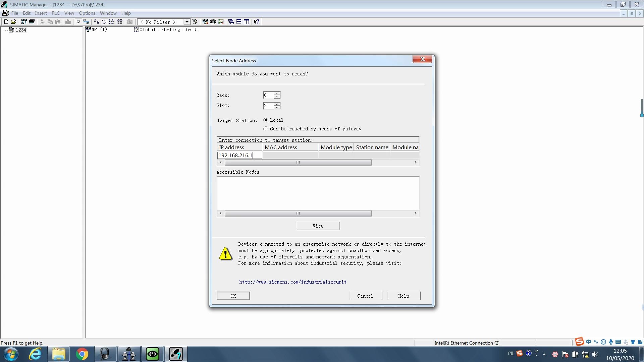Viewport: 644px width, 362px height.
Task: Click the S7 Memory Card toolbar icon
Action: (32, 22)
